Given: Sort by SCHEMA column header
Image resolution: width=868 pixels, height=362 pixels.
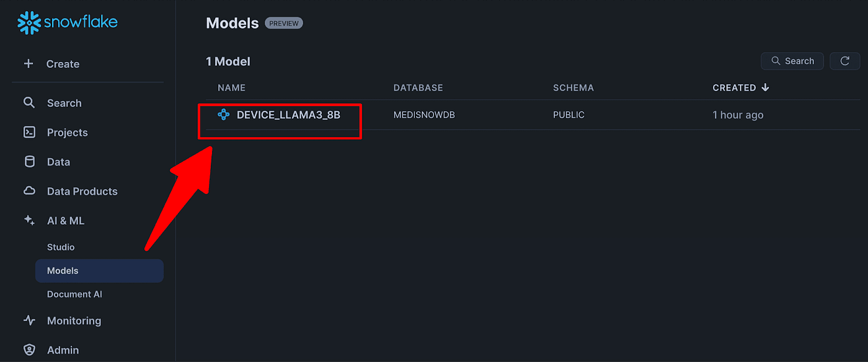Looking at the screenshot, I should click(573, 87).
